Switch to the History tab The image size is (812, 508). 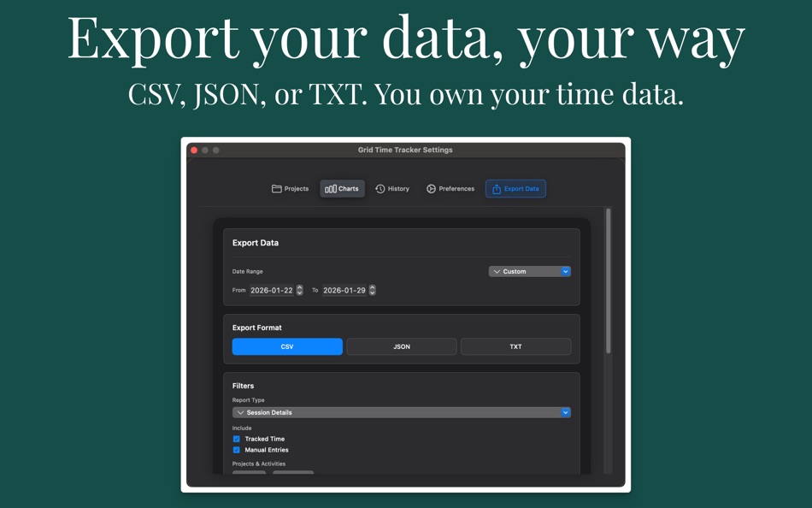coord(392,188)
